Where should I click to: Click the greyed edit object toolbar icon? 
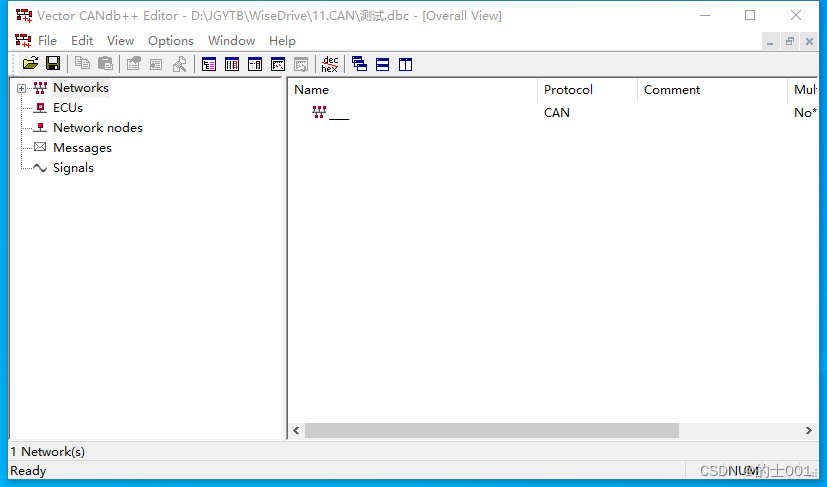pos(156,64)
